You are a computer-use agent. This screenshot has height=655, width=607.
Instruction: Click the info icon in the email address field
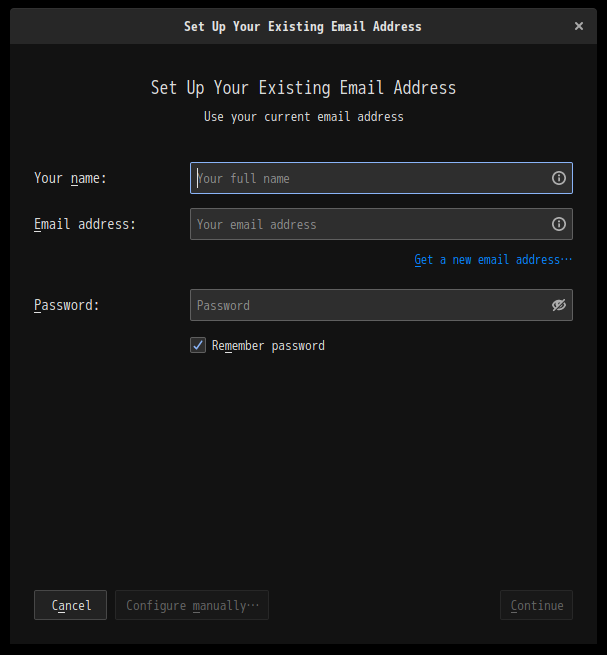point(559,224)
